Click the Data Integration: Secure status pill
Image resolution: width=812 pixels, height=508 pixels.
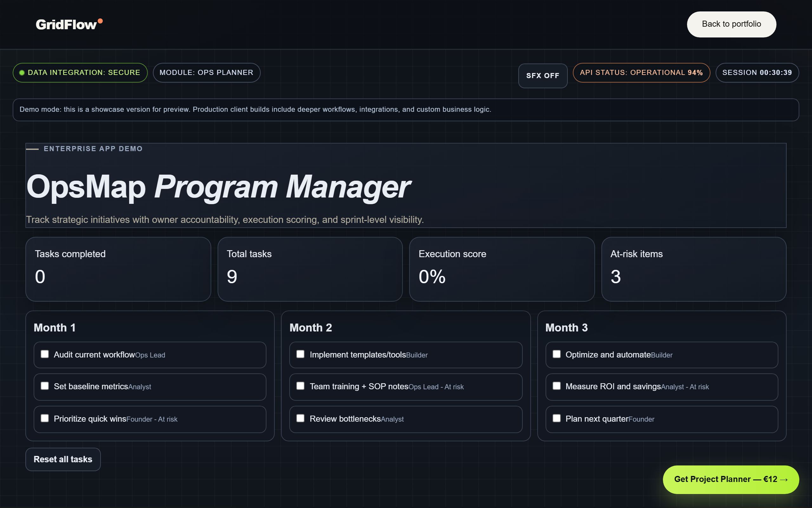pyautogui.click(x=80, y=73)
